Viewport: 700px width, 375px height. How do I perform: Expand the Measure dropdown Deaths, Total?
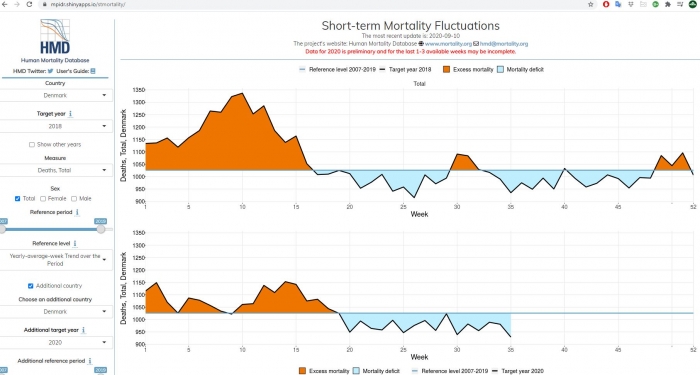[55, 170]
